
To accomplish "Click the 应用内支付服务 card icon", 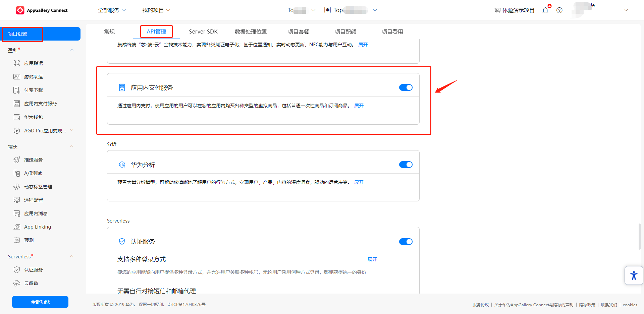I will (x=122, y=87).
